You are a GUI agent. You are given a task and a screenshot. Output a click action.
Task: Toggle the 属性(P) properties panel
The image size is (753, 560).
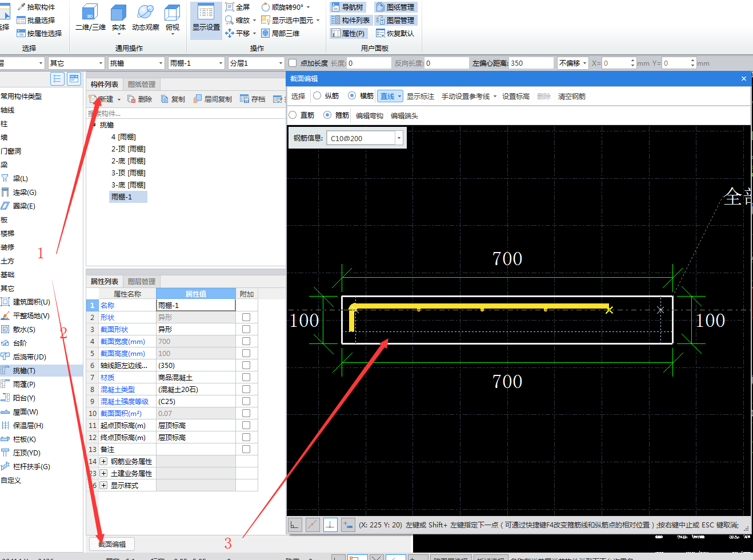[x=348, y=33]
